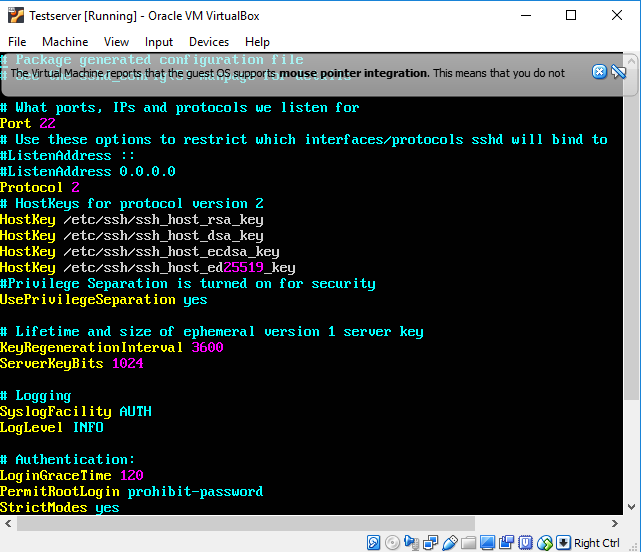Click the '# Package generated configuration file' comment
The height and width of the screenshot is (552, 641).
tap(152, 60)
